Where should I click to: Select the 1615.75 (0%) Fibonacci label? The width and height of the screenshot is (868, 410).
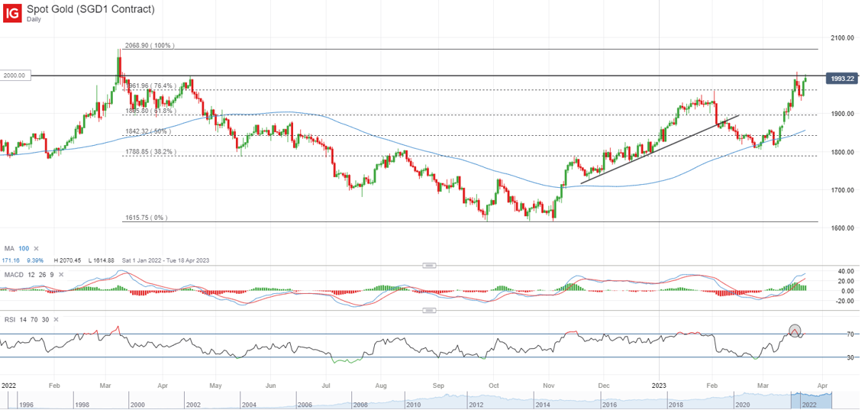click(145, 218)
